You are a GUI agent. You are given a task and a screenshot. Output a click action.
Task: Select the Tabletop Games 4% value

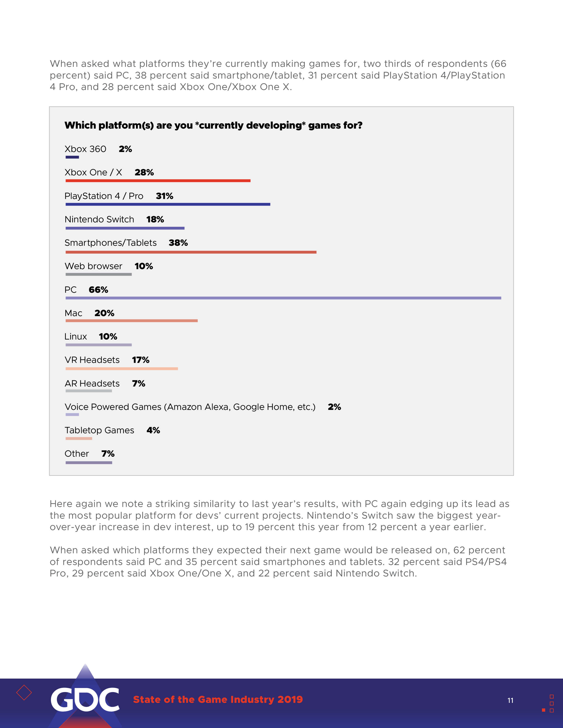point(153,430)
